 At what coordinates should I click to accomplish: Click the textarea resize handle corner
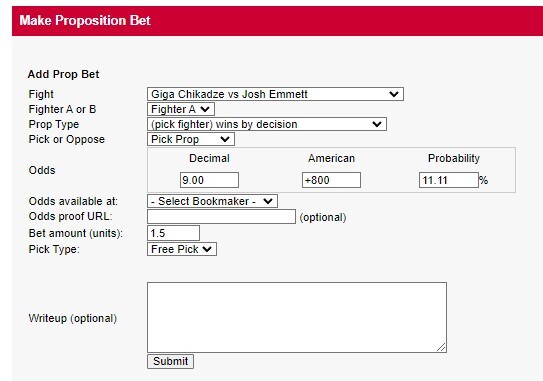click(441, 347)
